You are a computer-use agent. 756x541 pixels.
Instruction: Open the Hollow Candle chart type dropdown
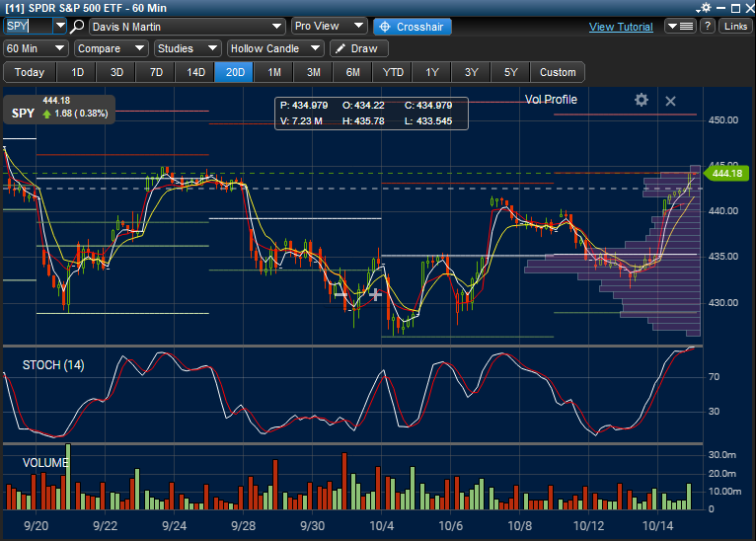coord(275,48)
